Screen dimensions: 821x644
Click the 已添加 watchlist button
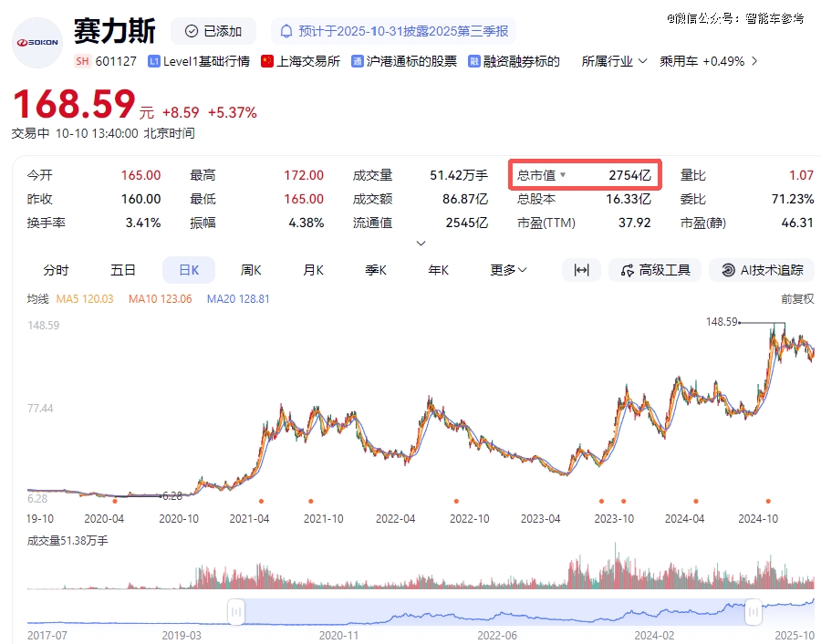213,31
